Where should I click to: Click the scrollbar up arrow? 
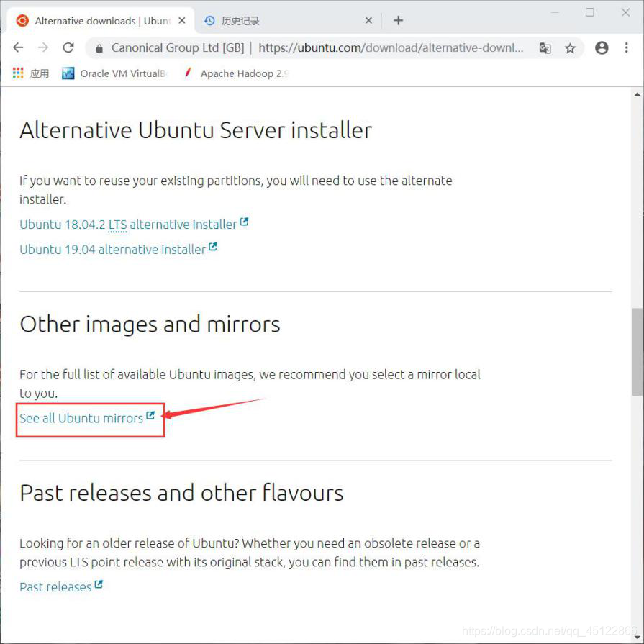638,94
